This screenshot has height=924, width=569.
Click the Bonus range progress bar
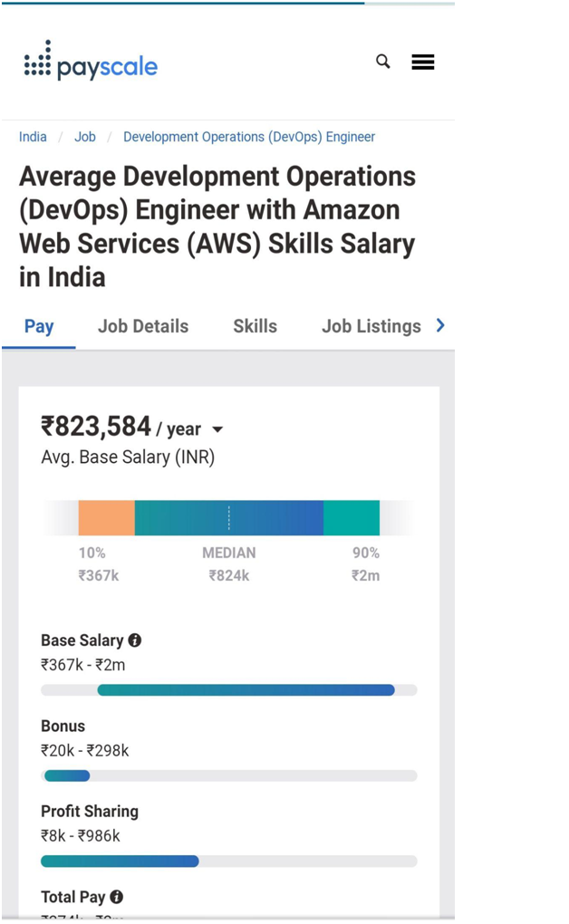227,775
